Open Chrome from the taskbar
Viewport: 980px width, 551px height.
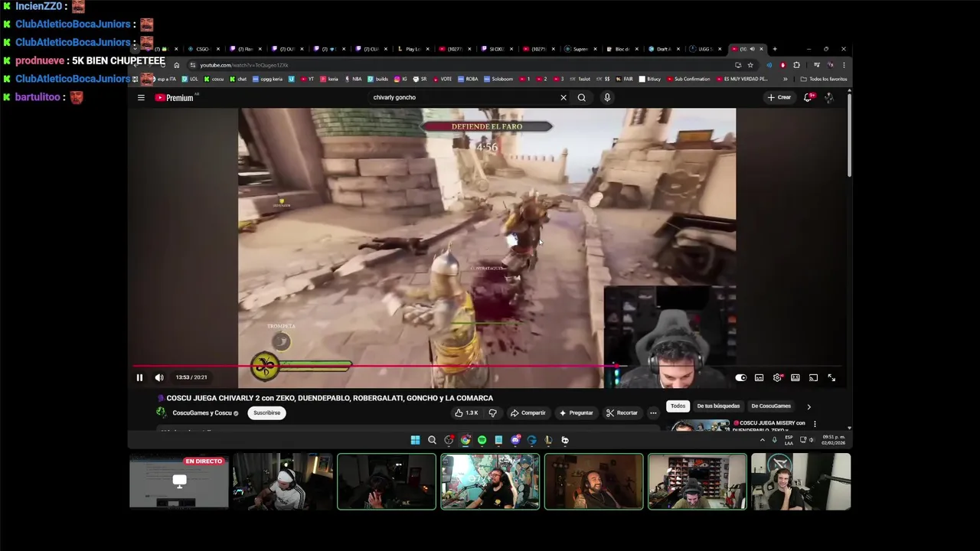[465, 440]
